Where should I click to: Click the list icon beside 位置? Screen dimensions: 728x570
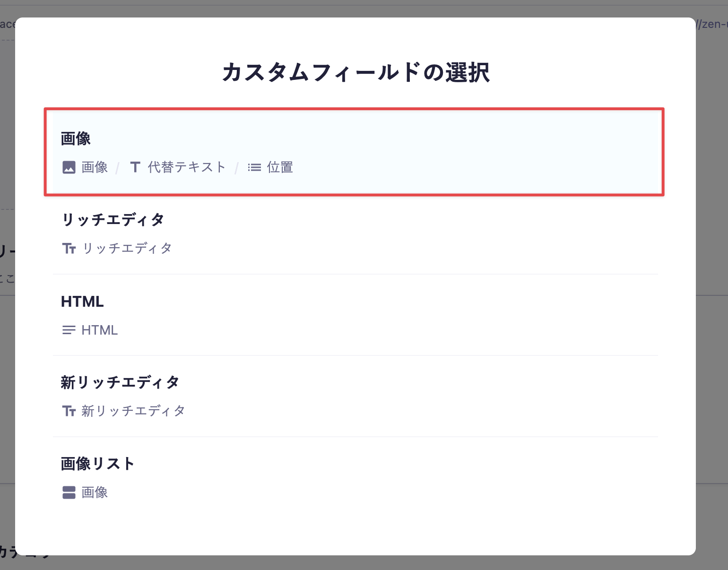(x=254, y=167)
